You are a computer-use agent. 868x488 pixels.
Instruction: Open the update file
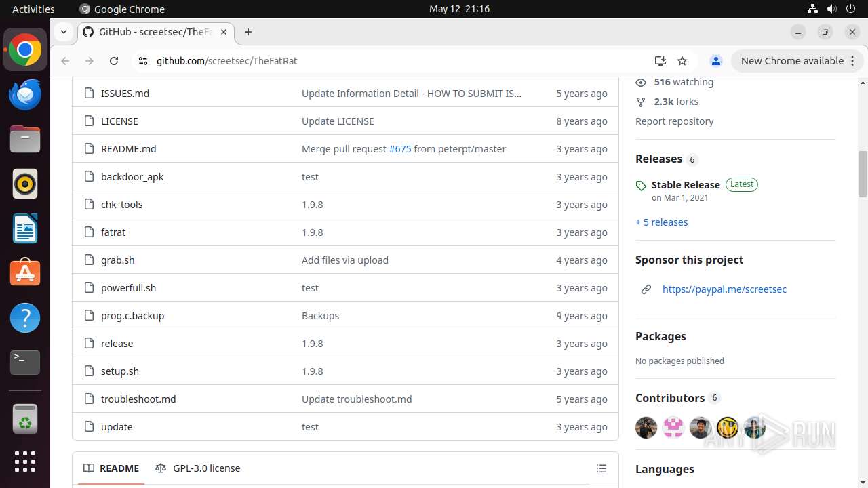(117, 427)
